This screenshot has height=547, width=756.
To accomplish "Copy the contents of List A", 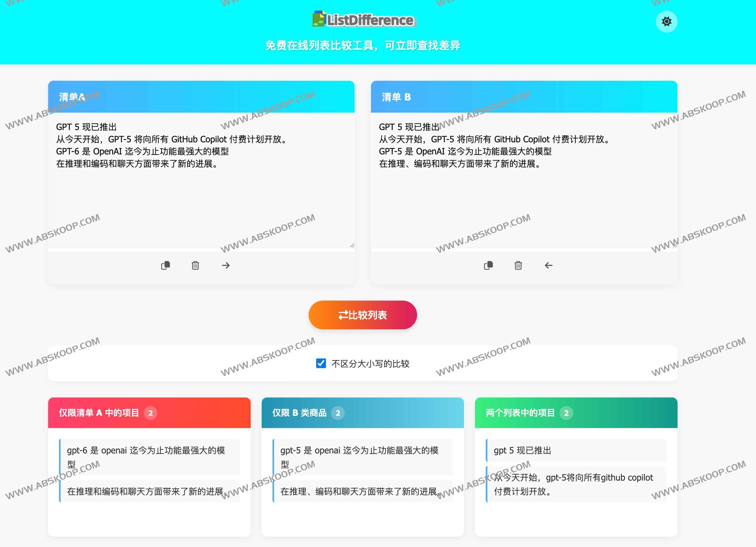I will coord(165,265).
